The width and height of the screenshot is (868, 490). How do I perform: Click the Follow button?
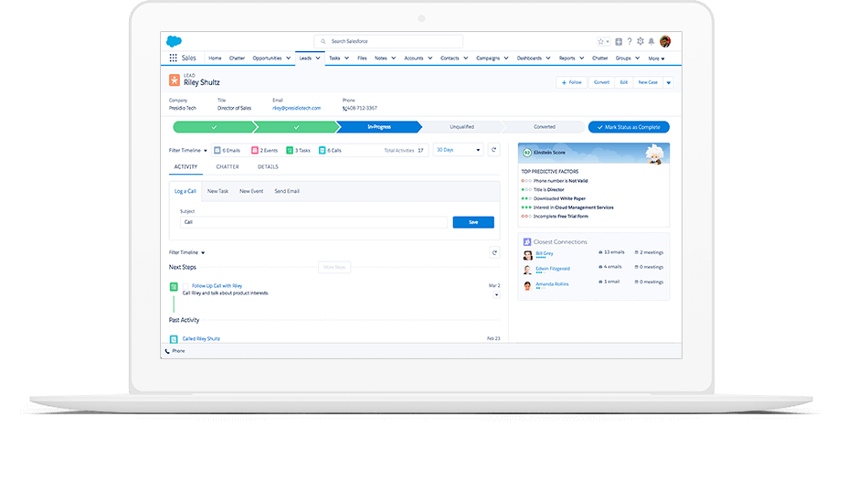(x=571, y=82)
